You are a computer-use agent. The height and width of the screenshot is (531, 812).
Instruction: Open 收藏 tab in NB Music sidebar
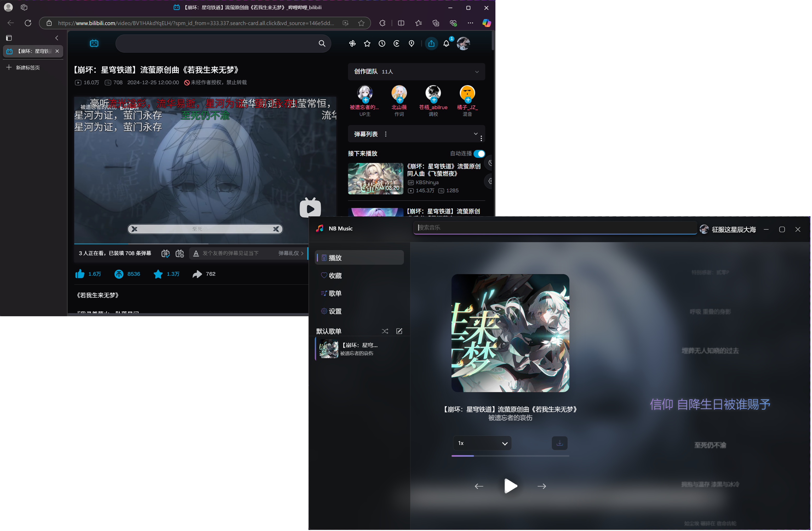tap(360, 276)
